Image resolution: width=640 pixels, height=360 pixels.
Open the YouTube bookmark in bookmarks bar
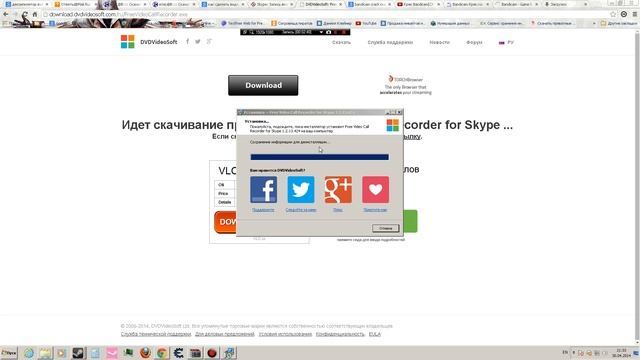click(366, 23)
